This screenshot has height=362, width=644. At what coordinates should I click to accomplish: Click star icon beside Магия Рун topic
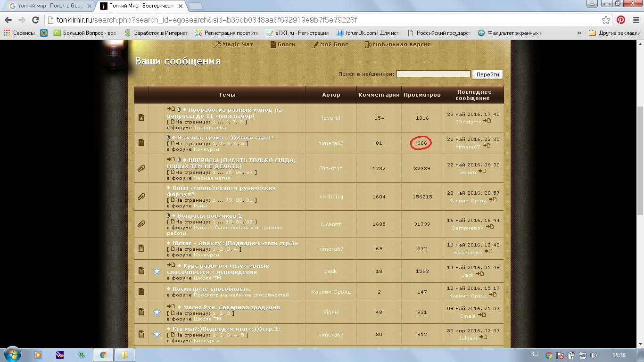[157, 312]
